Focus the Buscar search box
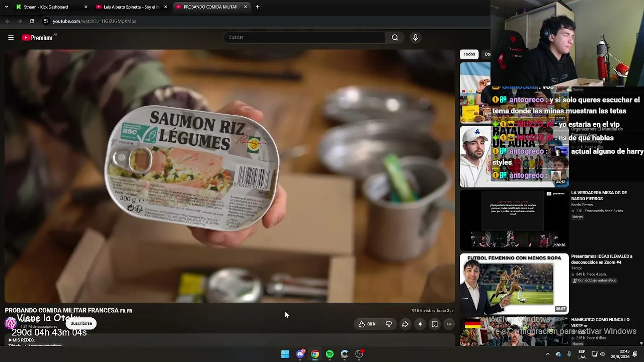644x362 pixels. (304, 37)
